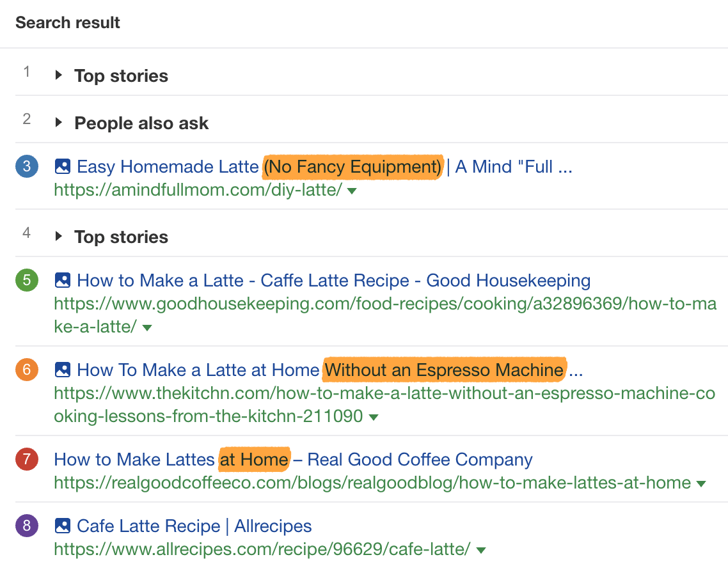Open dropdown next to goodhousekeeping.com URL
Viewport: 728px width, 564px height.
click(x=147, y=327)
